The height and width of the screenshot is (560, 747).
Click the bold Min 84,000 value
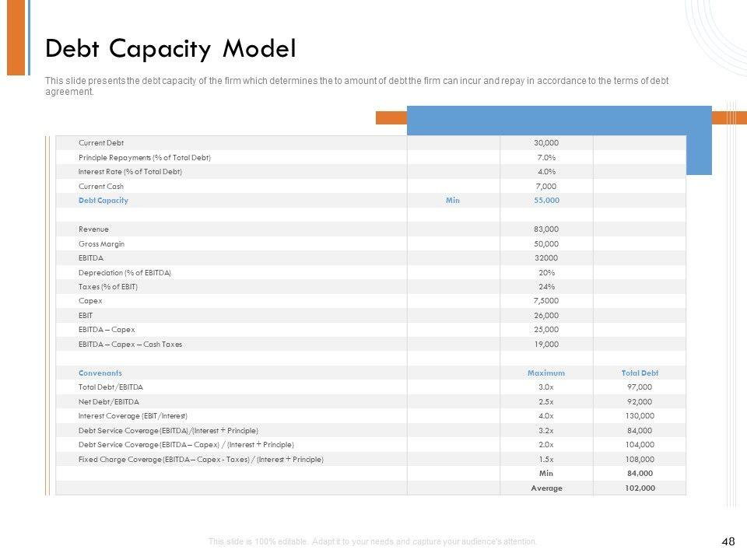coord(640,474)
